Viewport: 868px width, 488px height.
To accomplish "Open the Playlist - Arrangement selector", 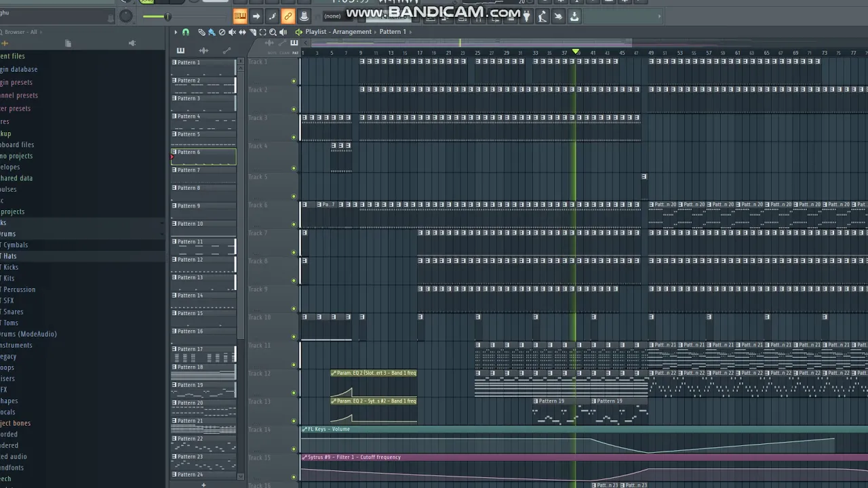I will (x=338, y=32).
